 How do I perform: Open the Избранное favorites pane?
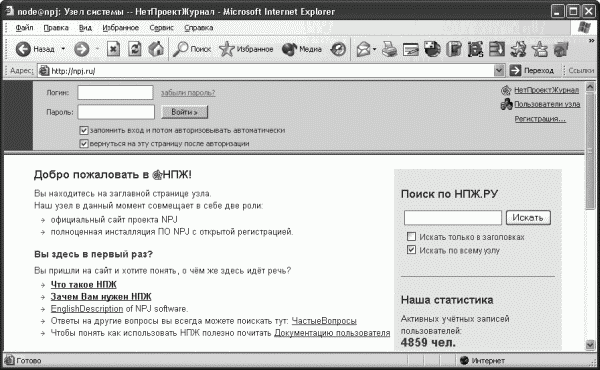pyautogui.click(x=246, y=49)
